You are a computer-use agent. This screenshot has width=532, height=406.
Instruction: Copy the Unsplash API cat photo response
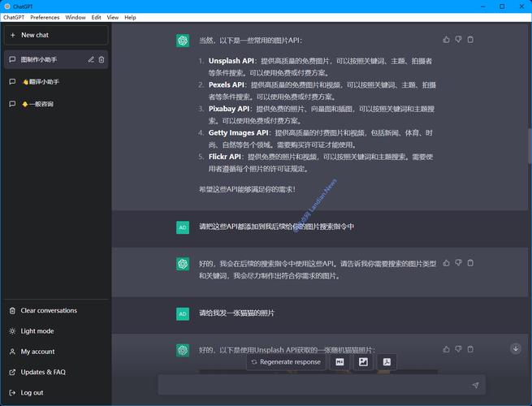pyautogui.click(x=470, y=349)
